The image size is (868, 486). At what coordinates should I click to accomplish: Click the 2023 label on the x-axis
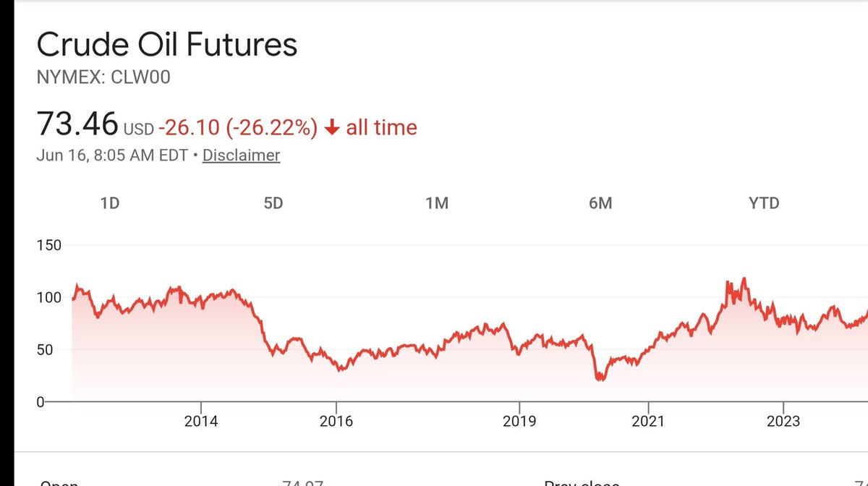pos(784,421)
